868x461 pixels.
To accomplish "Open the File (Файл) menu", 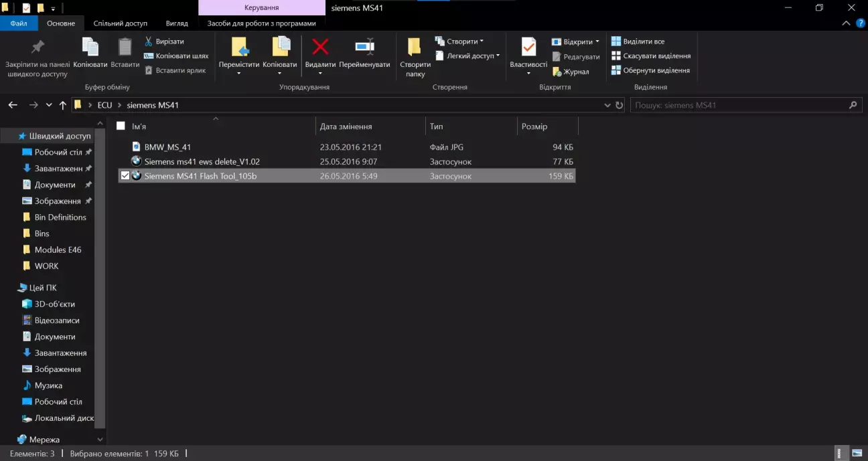I will click(x=19, y=23).
